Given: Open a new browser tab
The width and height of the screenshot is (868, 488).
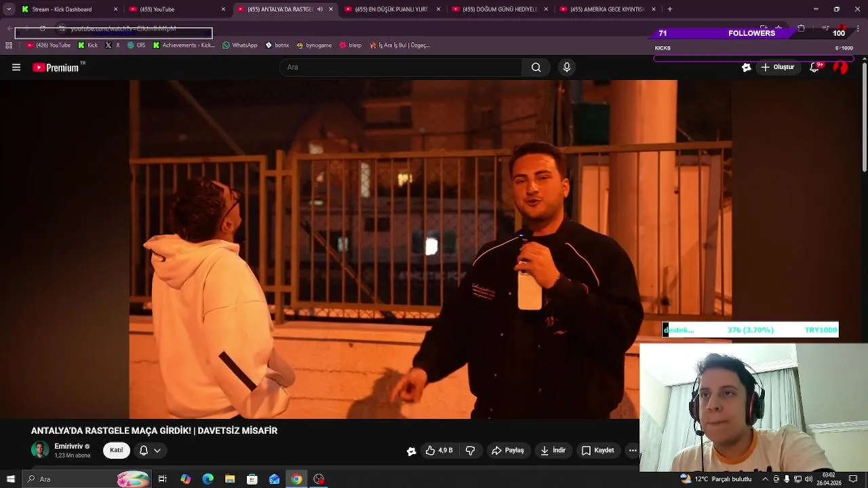Looking at the screenshot, I should click(x=670, y=9).
